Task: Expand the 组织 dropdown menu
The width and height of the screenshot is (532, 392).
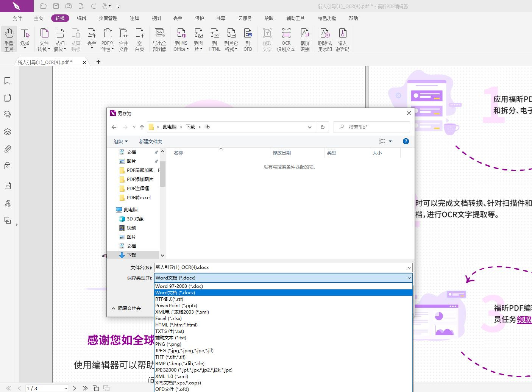Action: tap(120, 141)
